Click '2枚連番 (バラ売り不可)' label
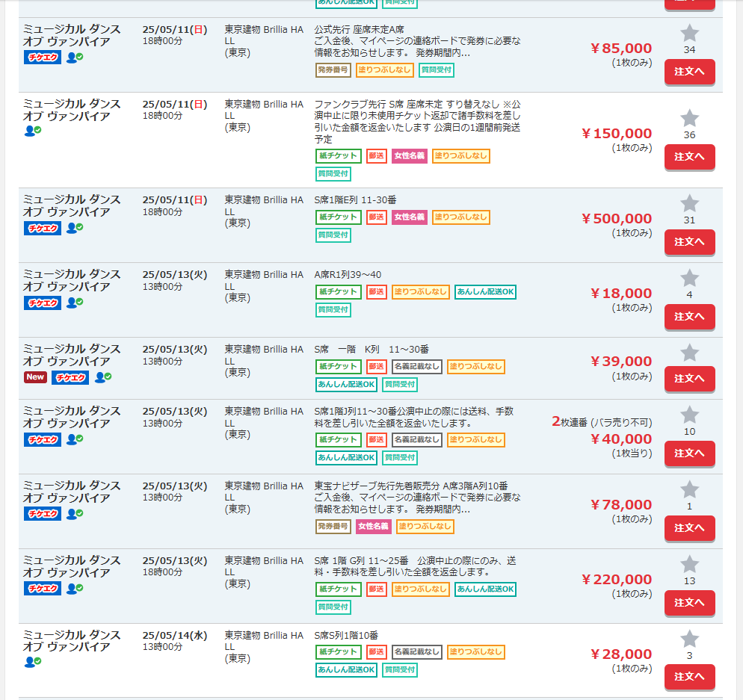This screenshot has height=700, width=743. [602, 421]
